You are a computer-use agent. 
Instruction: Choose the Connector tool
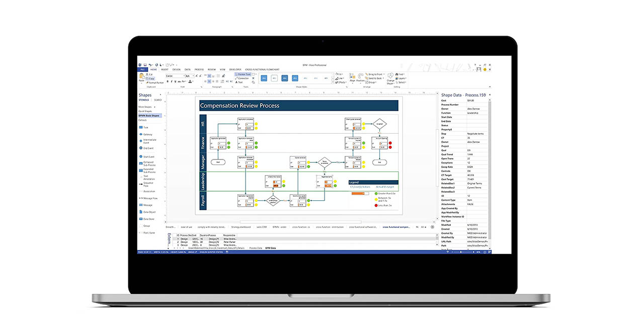pos(243,78)
